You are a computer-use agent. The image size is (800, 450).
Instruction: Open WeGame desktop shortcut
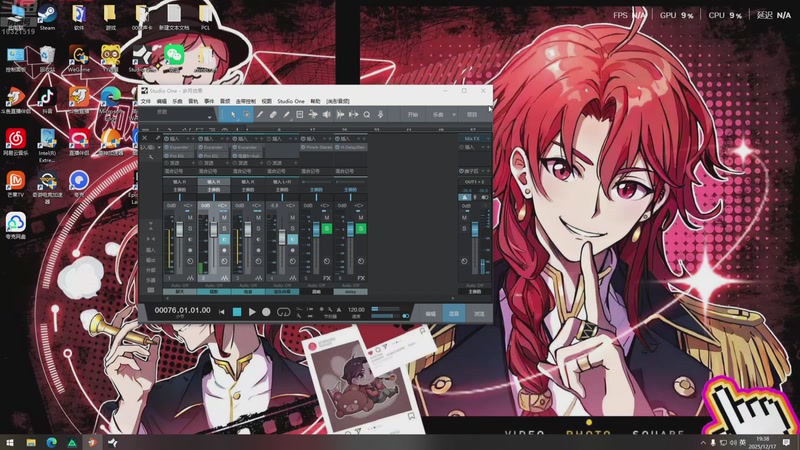[79, 58]
